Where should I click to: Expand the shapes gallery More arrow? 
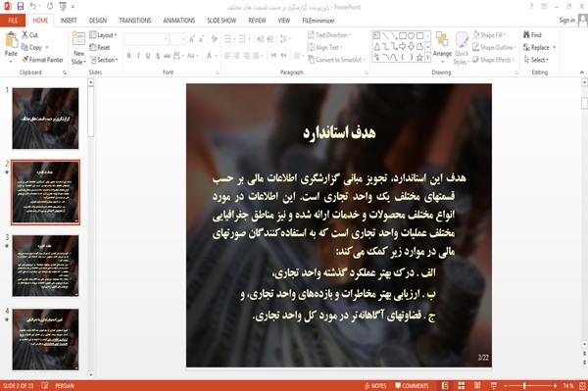click(428, 58)
